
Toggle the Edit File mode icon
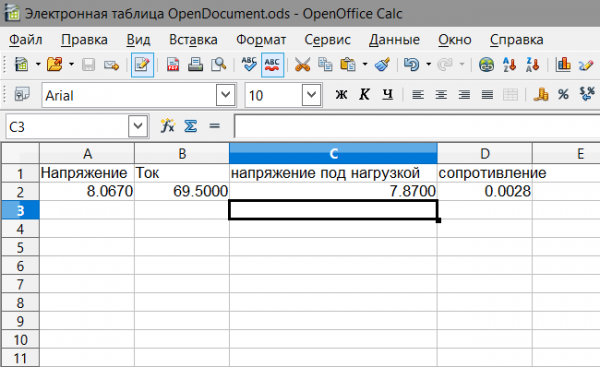pos(142,65)
